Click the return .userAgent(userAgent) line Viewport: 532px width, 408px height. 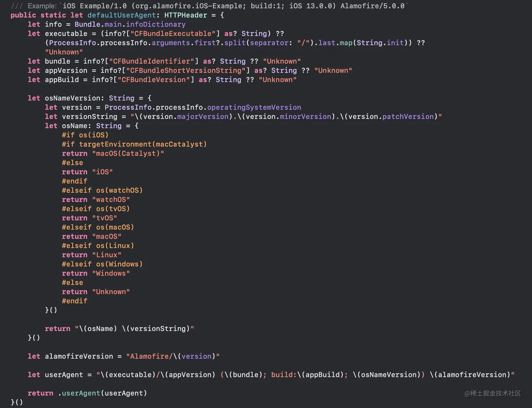click(87, 393)
